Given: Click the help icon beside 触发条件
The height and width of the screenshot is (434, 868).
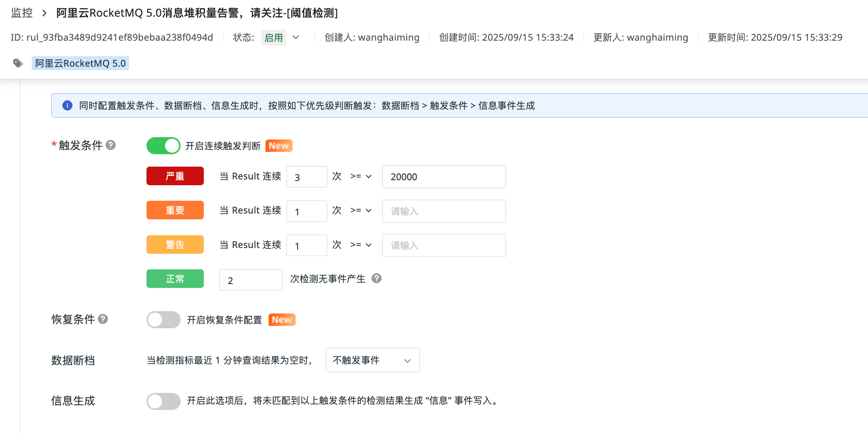Looking at the screenshot, I should click(x=111, y=145).
